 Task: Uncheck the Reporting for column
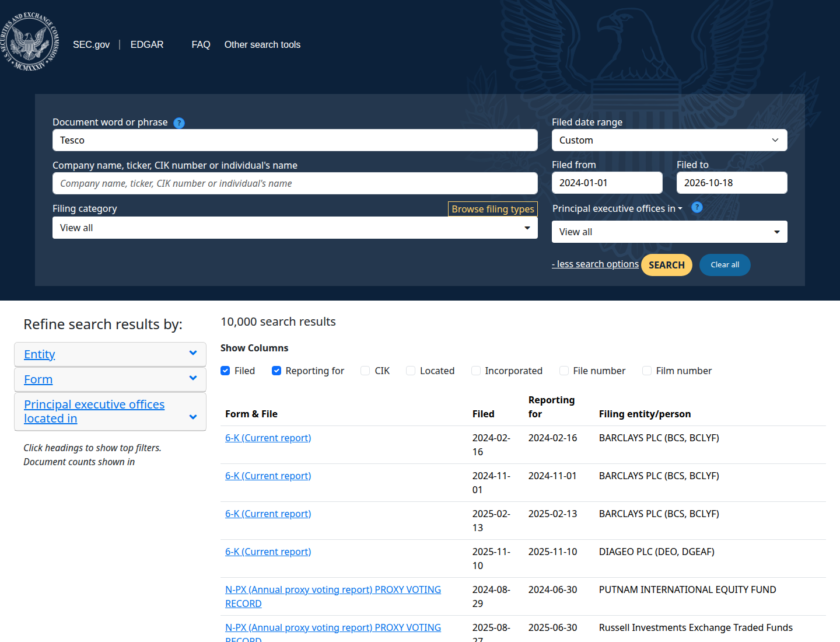pyautogui.click(x=276, y=371)
